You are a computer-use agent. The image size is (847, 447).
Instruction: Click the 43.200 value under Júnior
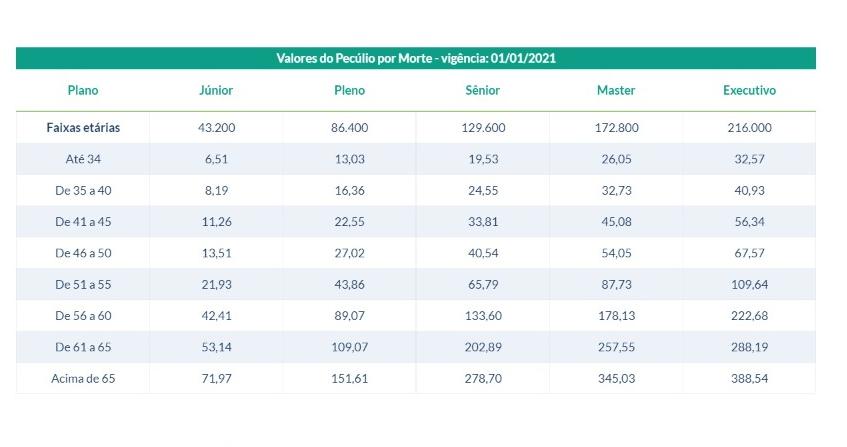point(216,128)
